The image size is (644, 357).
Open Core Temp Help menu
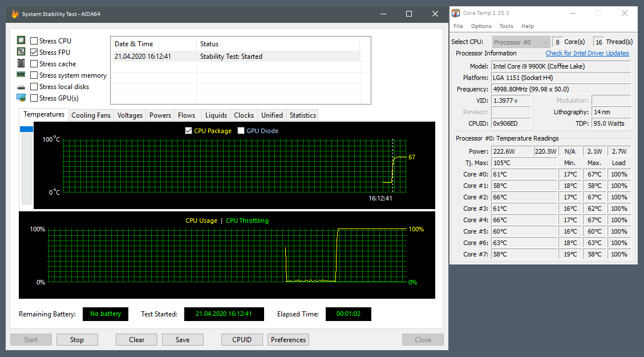pyautogui.click(x=528, y=26)
